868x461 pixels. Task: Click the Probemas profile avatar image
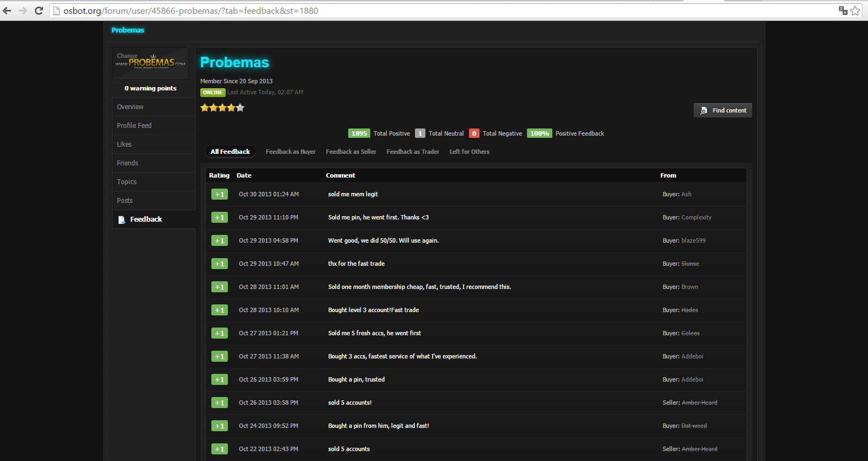pyautogui.click(x=151, y=63)
